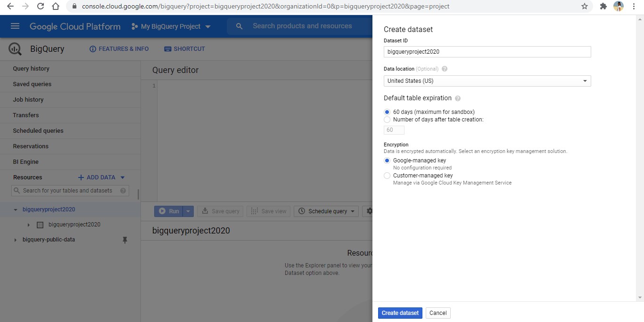Image resolution: width=644 pixels, height=322 pixels.
Task: Click the browser address bar URL
Action: point(265,6)
